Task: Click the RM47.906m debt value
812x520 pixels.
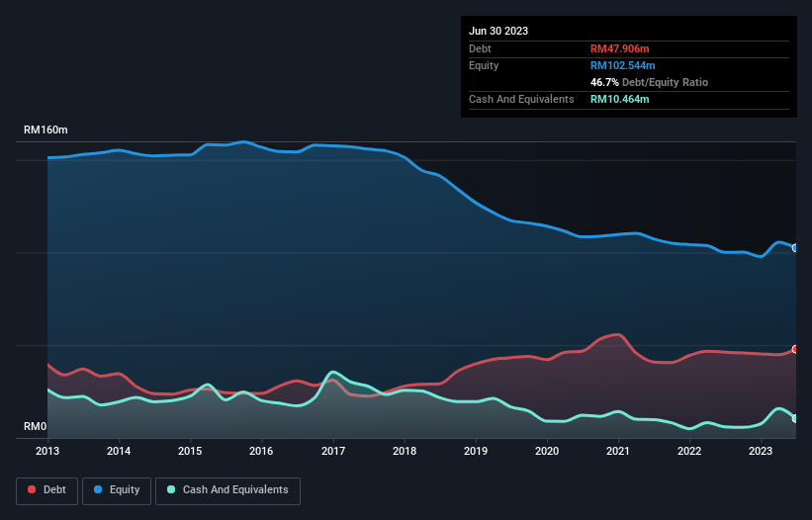Action: coord(619,48)
